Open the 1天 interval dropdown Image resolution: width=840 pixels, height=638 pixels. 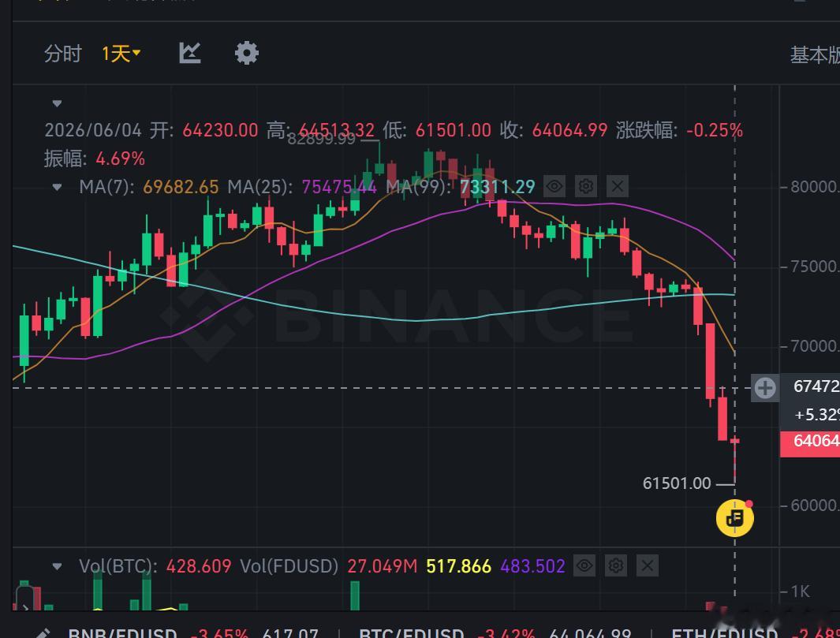[x=121, y=54]
